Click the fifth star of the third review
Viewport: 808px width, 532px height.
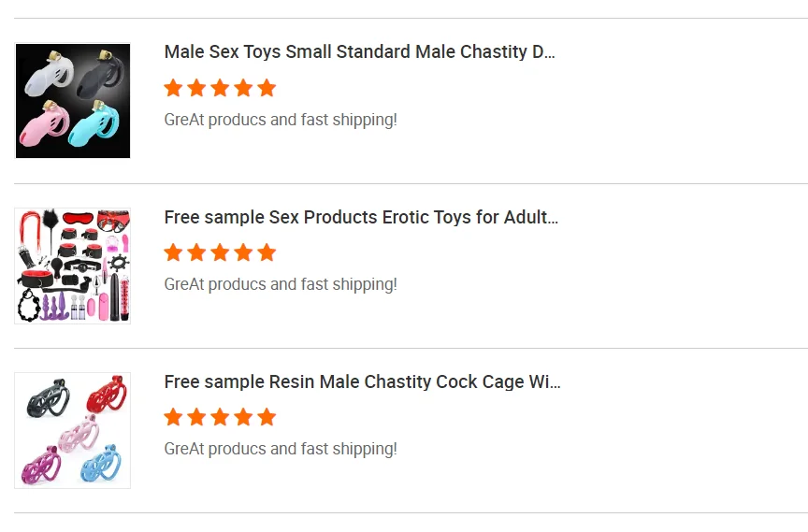click(267, 417)
